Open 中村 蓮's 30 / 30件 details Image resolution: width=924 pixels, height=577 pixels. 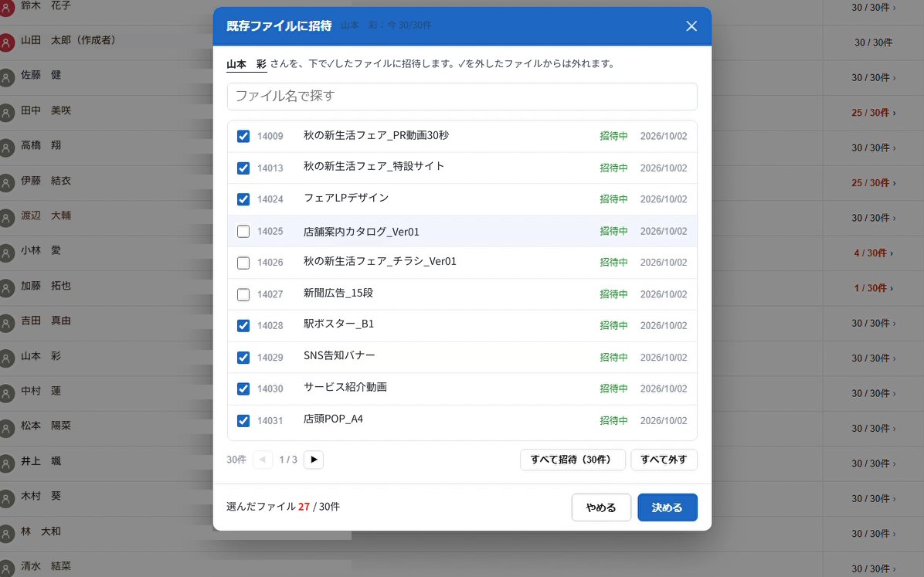pos(873,393)
